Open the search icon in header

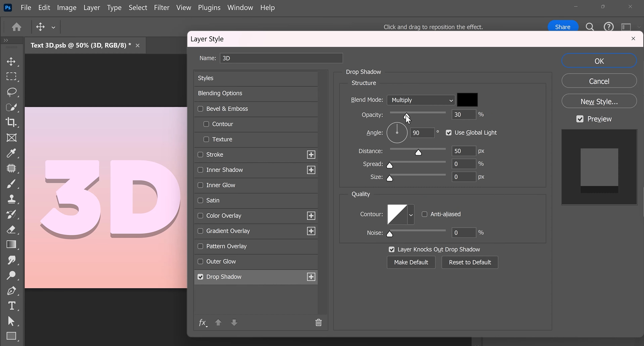[x=590, y=27]
